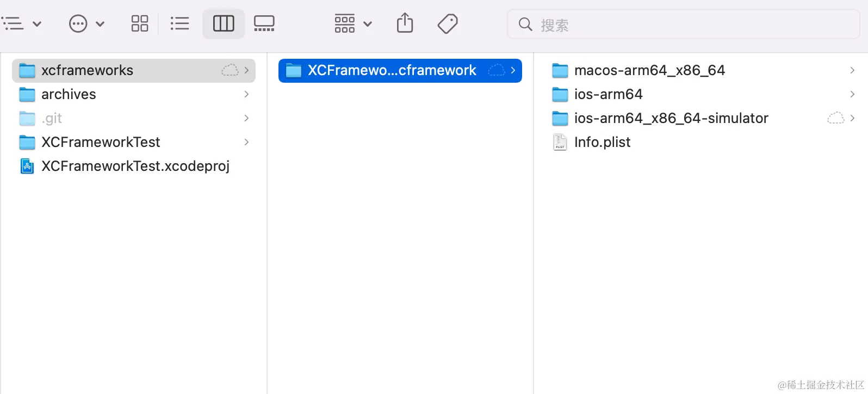868x394 pixels.
Task: Expand the ios-arm64 folder chevron
Action: [852, 94]
